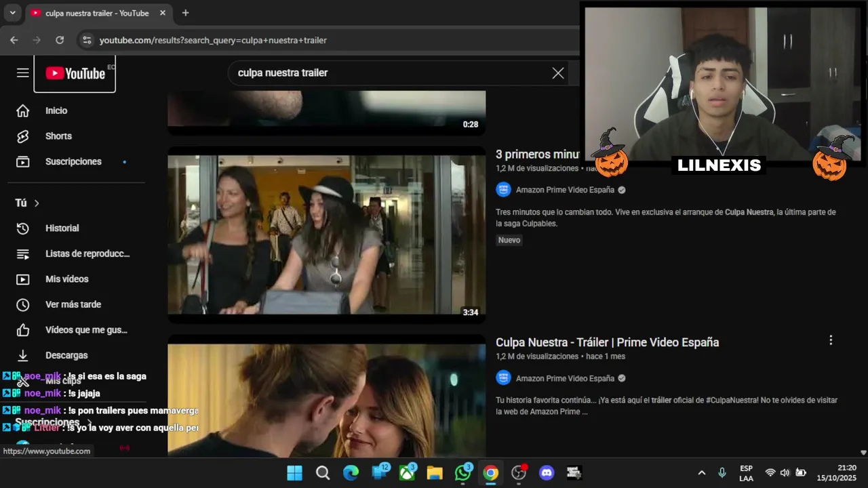This screenshot has height=488, width=868.
Task: Go back in Chrome
Action: (x=14, y=40)
